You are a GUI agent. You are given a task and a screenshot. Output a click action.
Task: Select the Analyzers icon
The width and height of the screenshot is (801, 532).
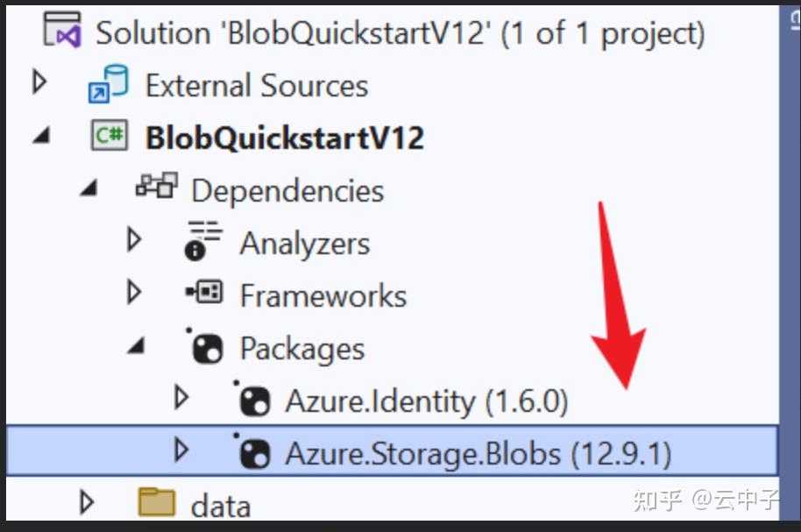coord(202,241)
